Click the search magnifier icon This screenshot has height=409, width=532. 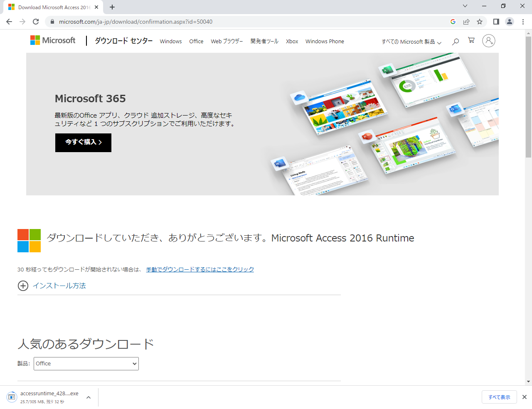456,41
